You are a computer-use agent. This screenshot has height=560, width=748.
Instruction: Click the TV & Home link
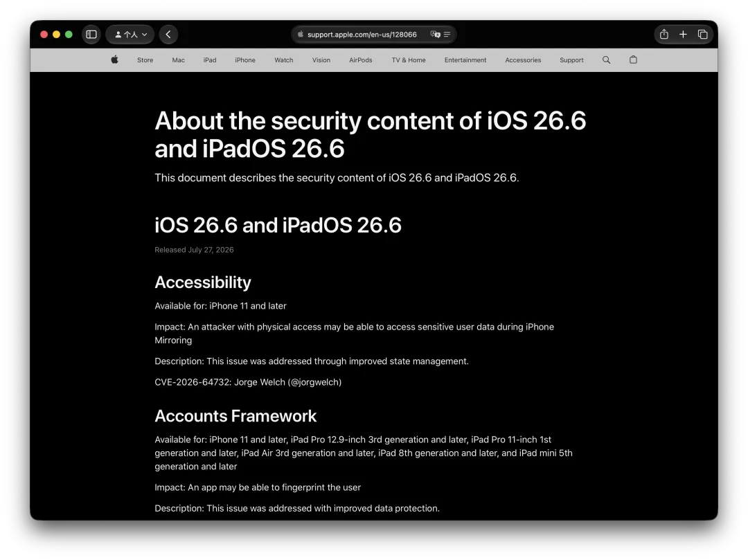(409, 60)
